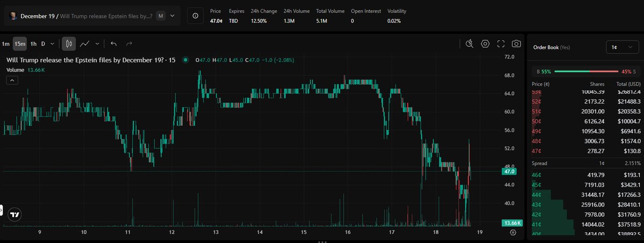Click the teal status dot beside chart title
This screenshot has height=243, width=644.
(186, 60)
